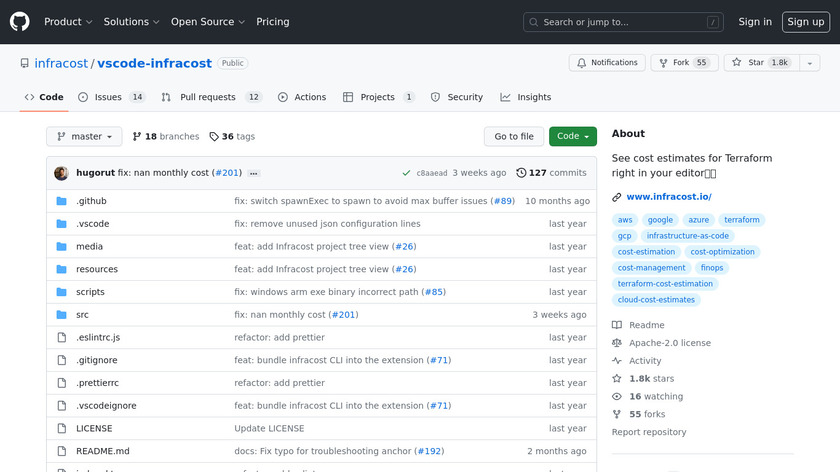This screenshot has height=472, width=840.
Task: Expand the green Code dropdown
Action: pos(573,136)
